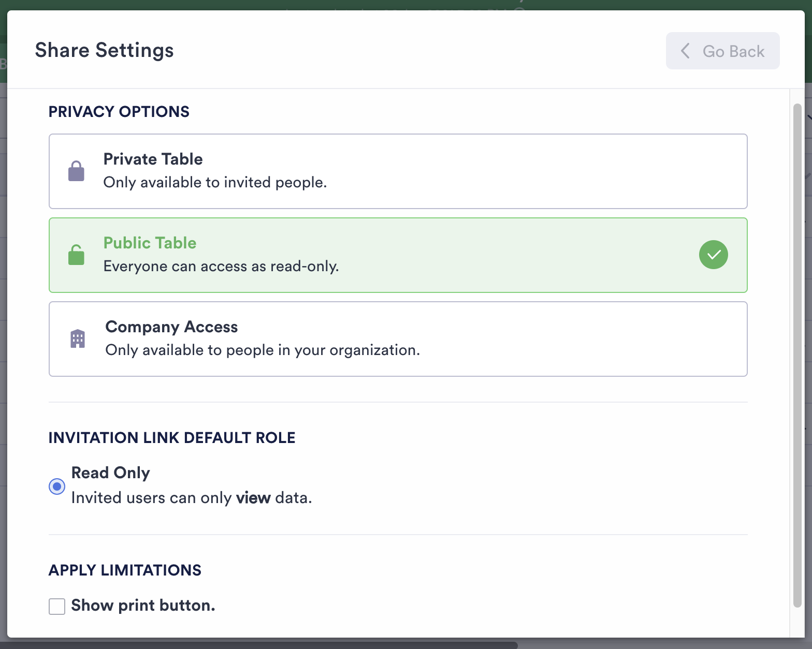Click the INVITATION LINK DEFAULT ROLE heading
Viewport: 812px width, 649px height.
(x=172, y=437)
